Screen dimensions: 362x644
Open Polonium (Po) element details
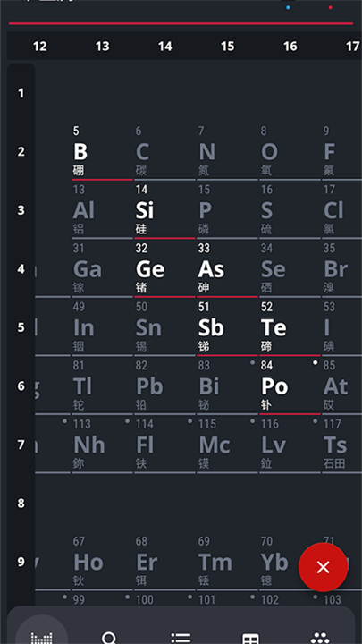tap(290, 386)
